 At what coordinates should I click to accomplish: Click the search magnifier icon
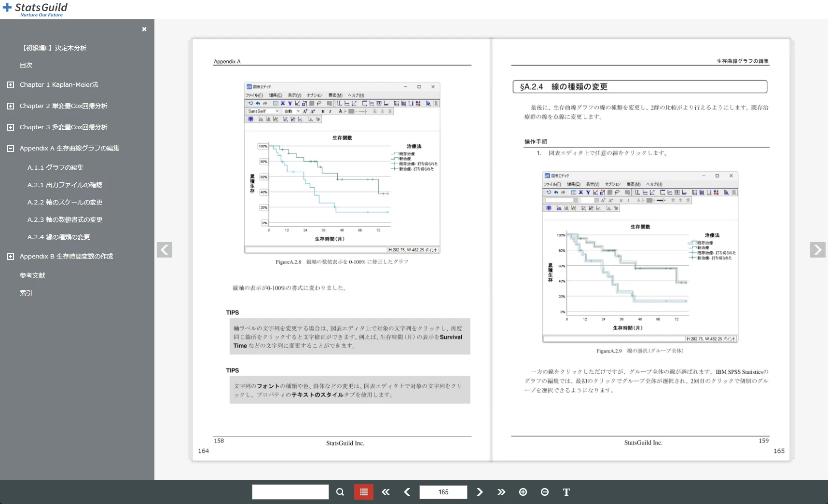(340, 492)
